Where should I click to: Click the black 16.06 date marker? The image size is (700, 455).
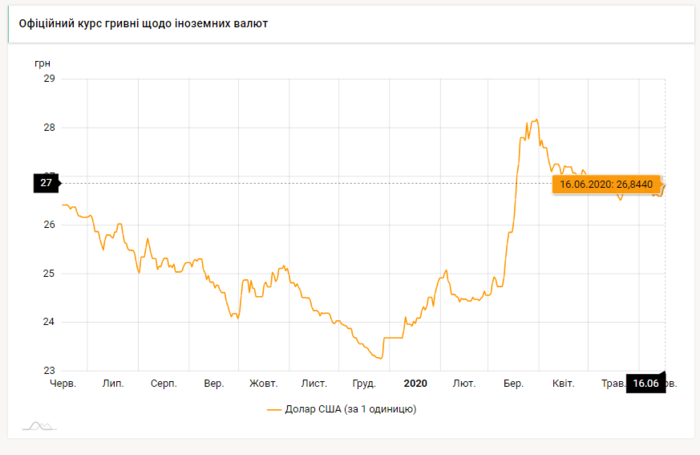pos(644,383)
